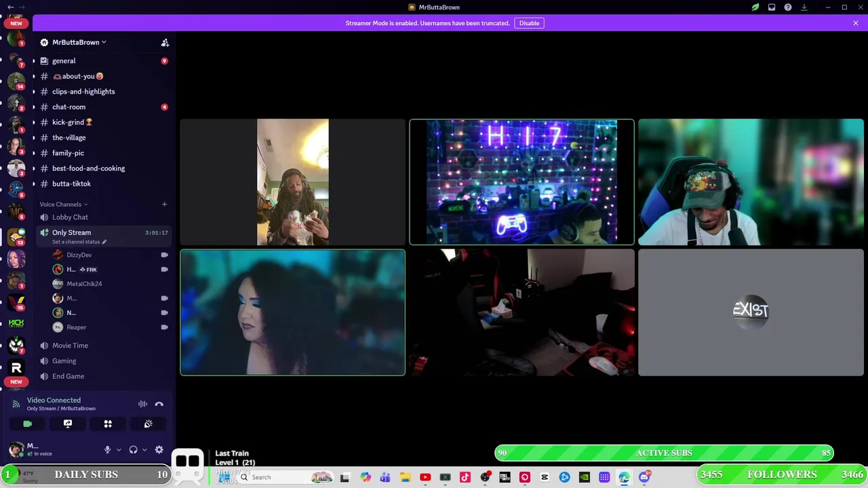This screenshot has width=868, height=488.
Task: Open the general channel
Action: pos(103,61)
